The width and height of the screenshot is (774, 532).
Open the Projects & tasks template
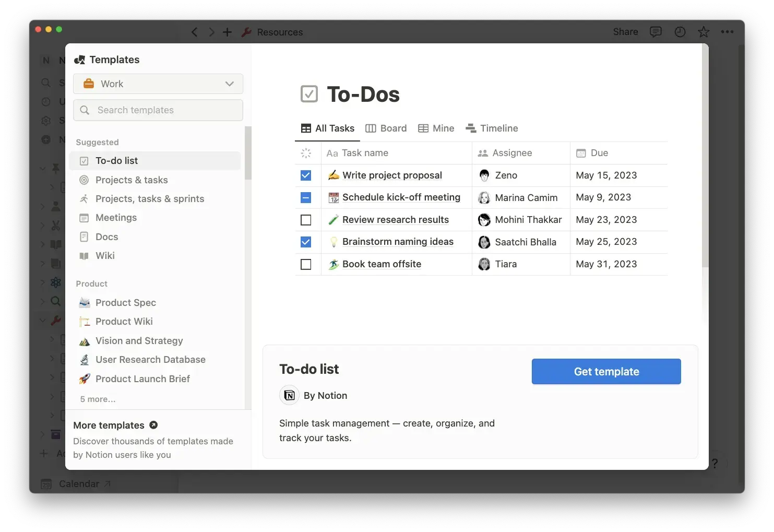pos(132,180)
